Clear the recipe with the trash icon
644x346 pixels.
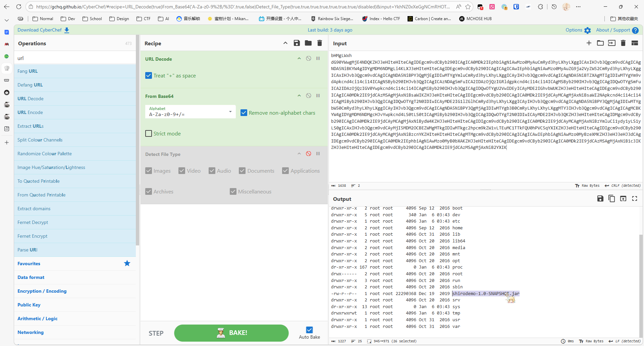pyautogui.click(x=319, y=43)
